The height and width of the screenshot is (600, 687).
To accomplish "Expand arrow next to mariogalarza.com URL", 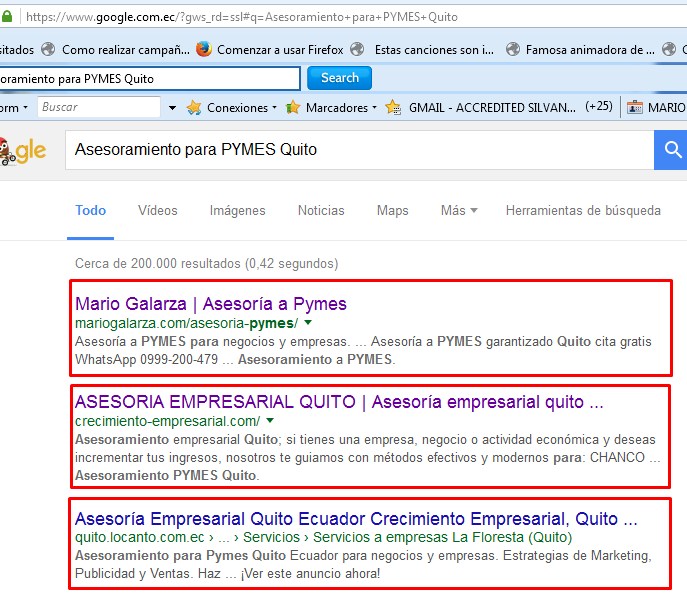I will (x=308, y=323).
